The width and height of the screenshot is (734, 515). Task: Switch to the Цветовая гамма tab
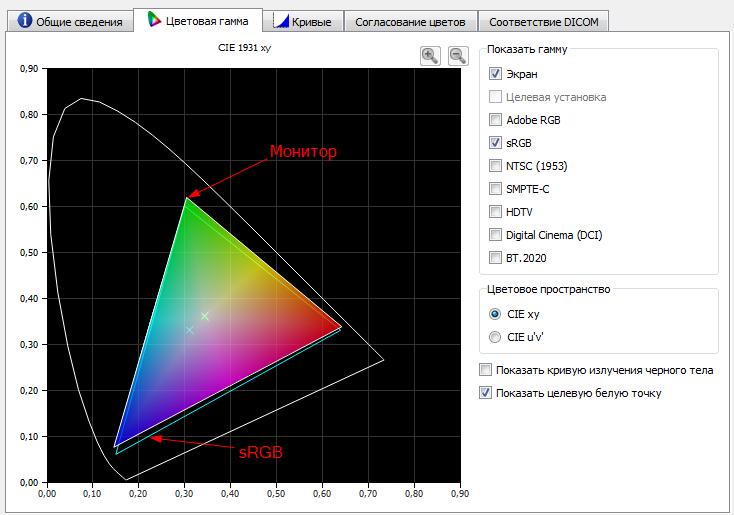pyautogui.click(x=198, y=20)
